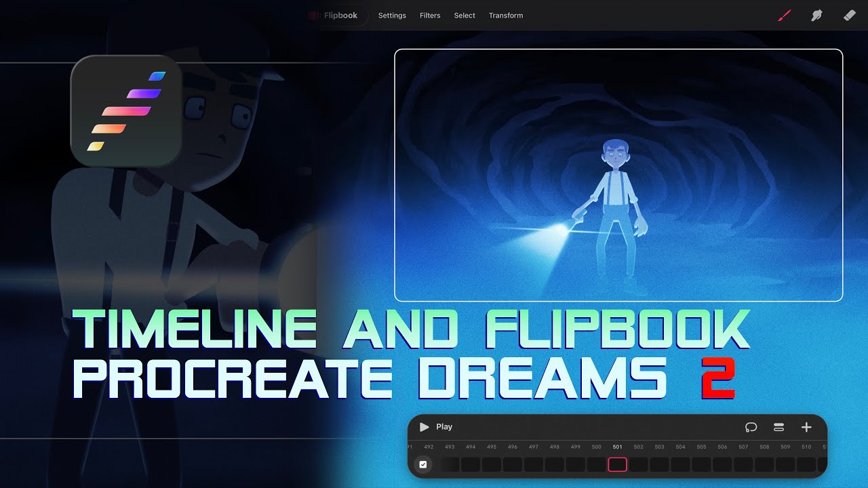
Task: Open the Filters menu
Action: tap(430, 16)
